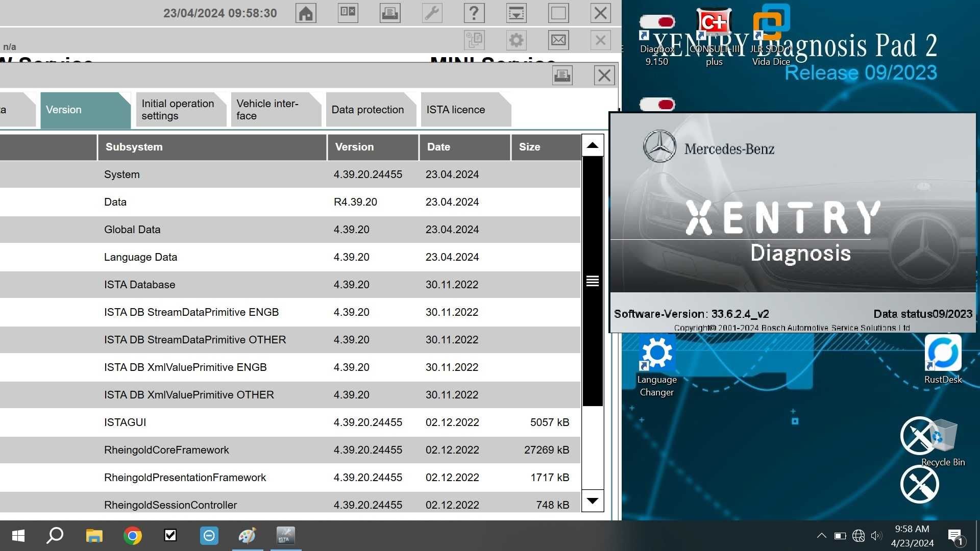Viewport: 980px width, 551px height.
Task: Click the gear icon in second toolbar
Action: tap(517, 40)
